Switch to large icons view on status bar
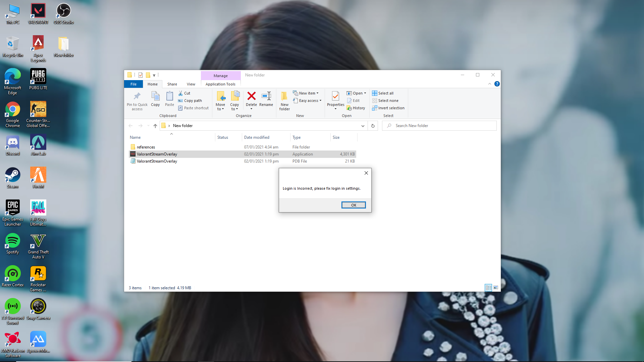Screen dimensions: 644x362 click(x=495, y=288)
